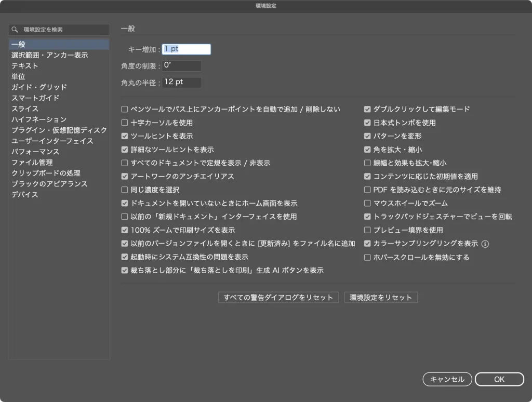Check 同じ濃度を選択

(x=125, y=190)
